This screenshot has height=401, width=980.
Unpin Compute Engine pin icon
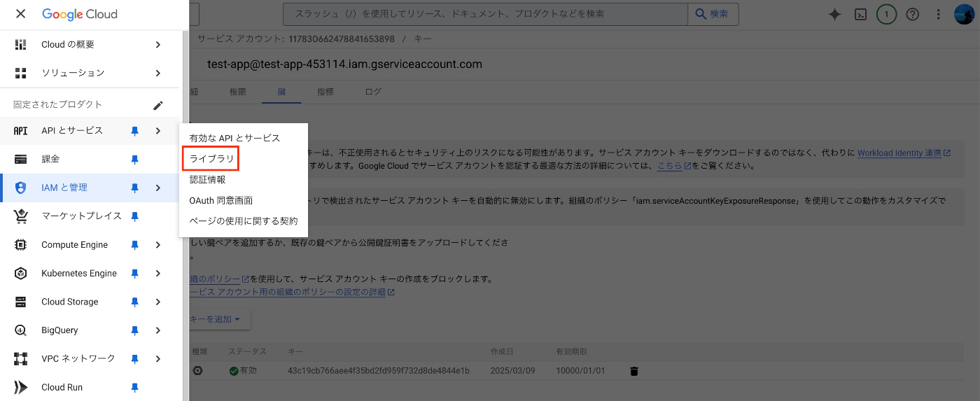(135, 245)
